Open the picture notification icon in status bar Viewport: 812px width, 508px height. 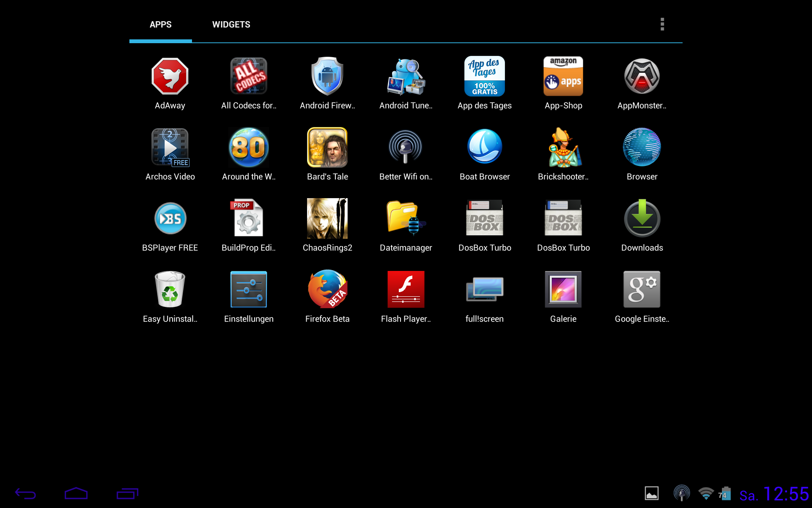click(651, 494)
